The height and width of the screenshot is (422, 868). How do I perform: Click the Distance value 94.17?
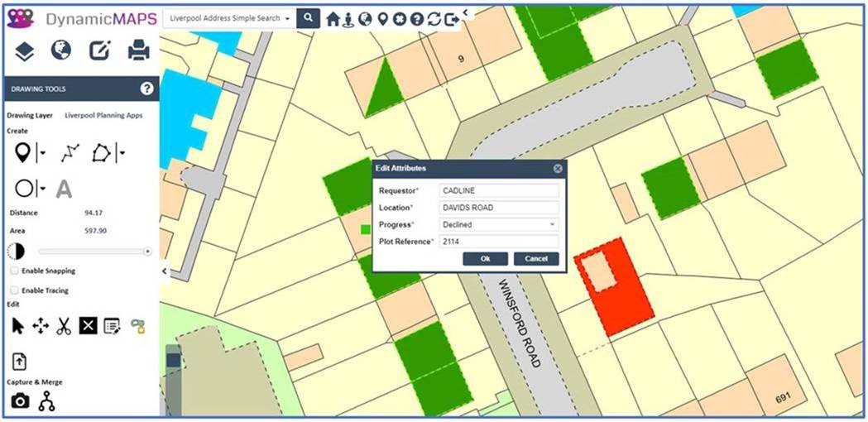coord(94,213)
